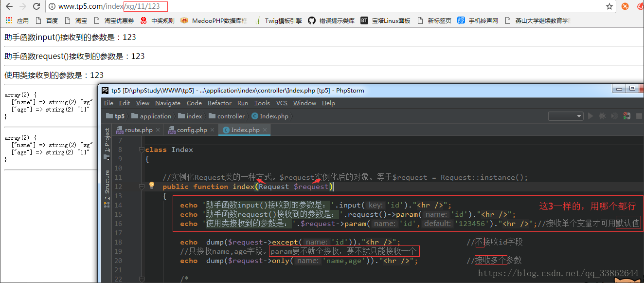View site information next to the URL
The width and height of the screenshot is (644, 283).
[52, 6]
